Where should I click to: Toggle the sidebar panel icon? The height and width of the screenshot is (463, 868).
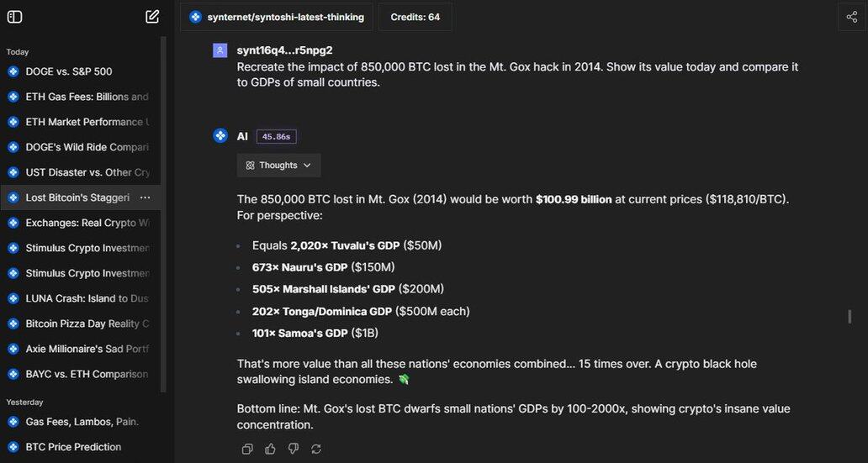pyautogui.click(x=14, y=17)
